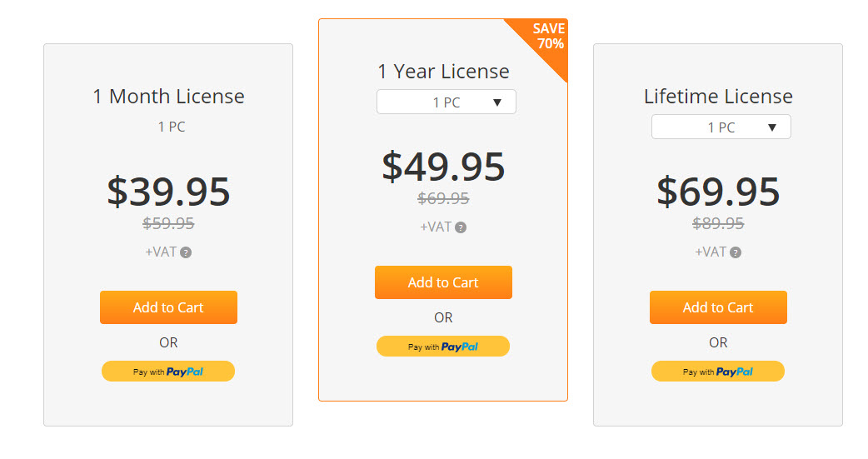Click the 1 Year License heading

[x=443, y=72]
